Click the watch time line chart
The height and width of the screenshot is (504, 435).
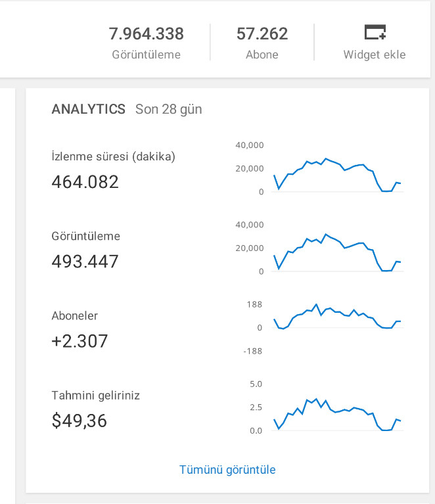tap(337, 175)
